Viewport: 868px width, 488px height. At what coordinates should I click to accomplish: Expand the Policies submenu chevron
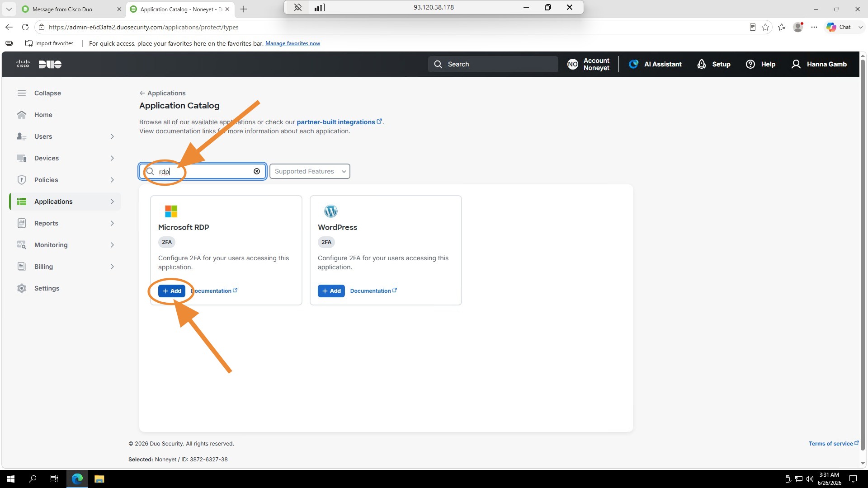[112, 180]
